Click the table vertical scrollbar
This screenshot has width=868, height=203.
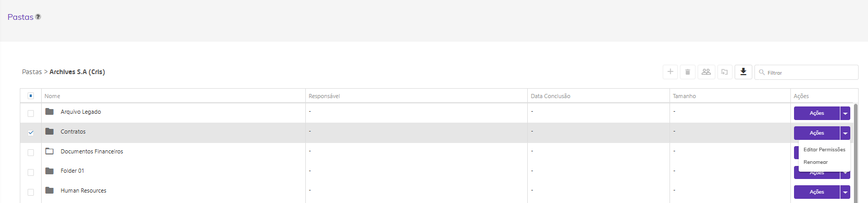(x=855, y=151)
